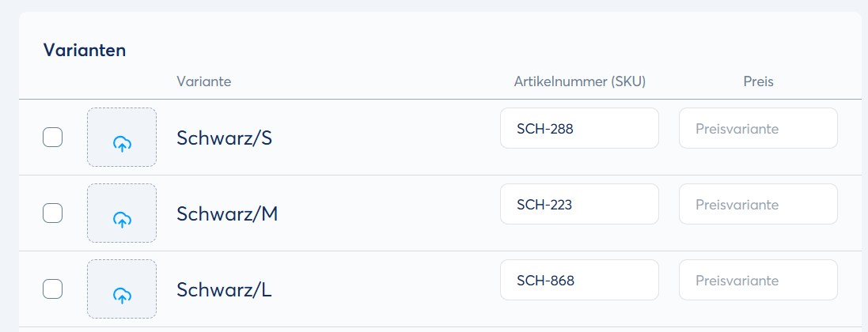Focus the Preisvariante field for Schwarz/M
The height and width of the screenshot is (332, 868).
(x=758, y=204)
